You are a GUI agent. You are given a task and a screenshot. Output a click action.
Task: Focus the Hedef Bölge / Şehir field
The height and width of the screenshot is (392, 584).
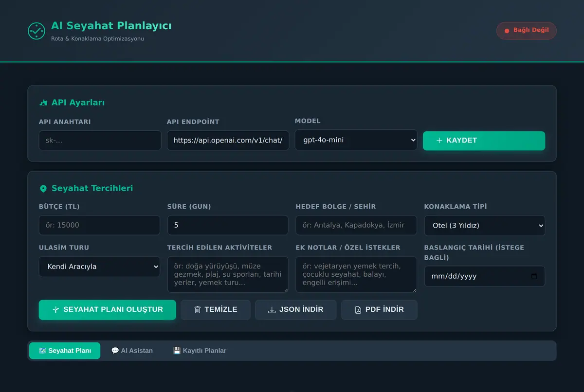click(x=356, y=225)
